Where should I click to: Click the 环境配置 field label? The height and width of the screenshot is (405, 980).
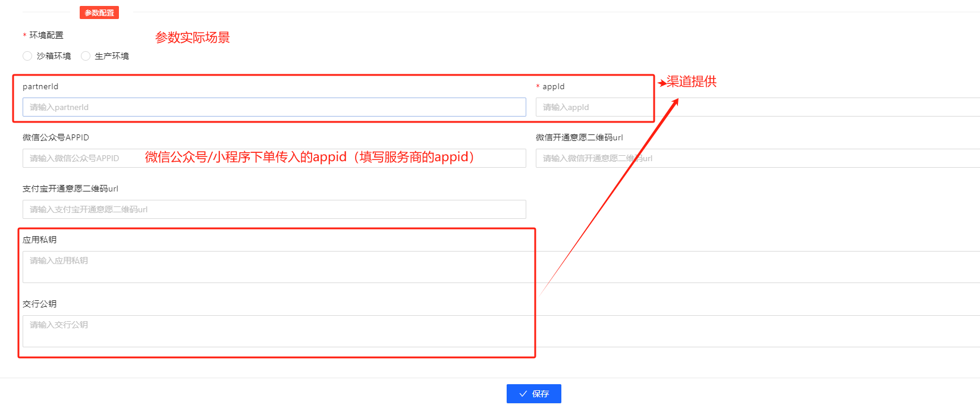pos(46,35)
